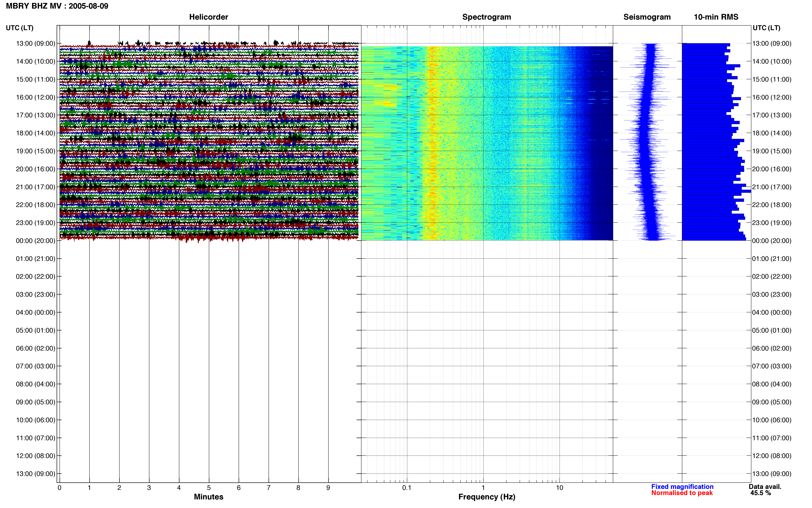Screen dimensions: 812x508
Task: Click left time label 21:00 (17:00)
Action: click(x=36, y=187)
